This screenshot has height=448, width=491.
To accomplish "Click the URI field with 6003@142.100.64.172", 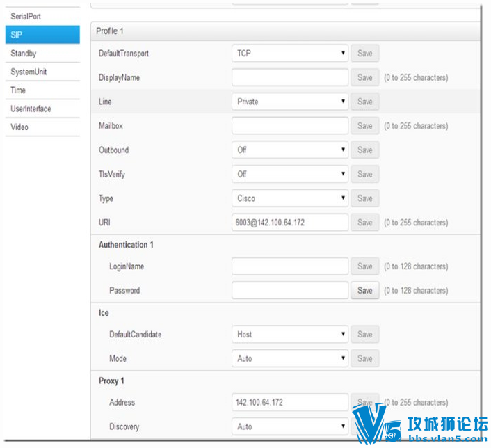I will click(x=290, y=223).
